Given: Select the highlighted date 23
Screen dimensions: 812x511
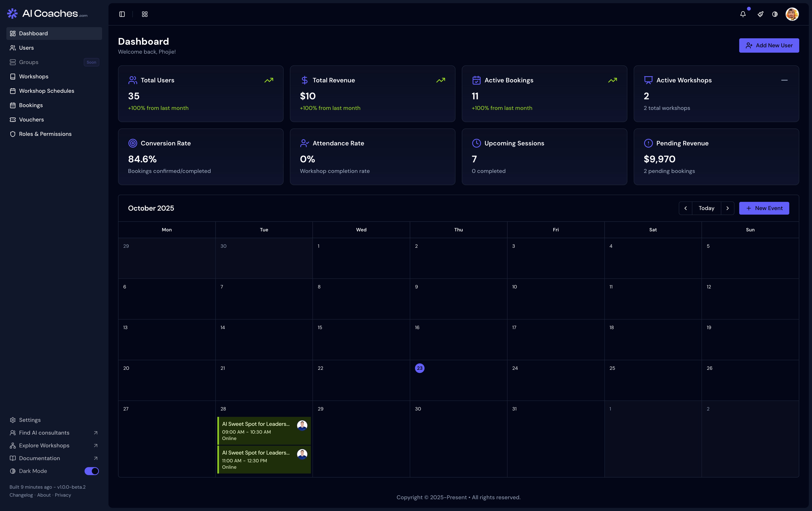Looking at the screenshot, I should (x=420, y=368).
